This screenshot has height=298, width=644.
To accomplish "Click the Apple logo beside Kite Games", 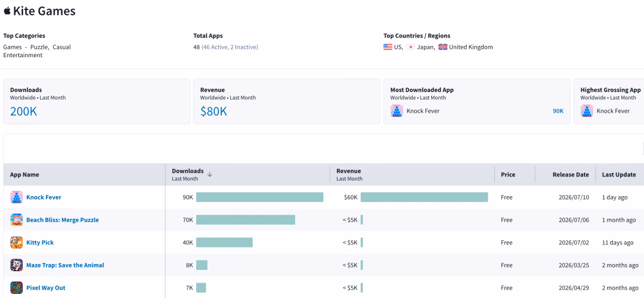I will (x=7, y=11).
